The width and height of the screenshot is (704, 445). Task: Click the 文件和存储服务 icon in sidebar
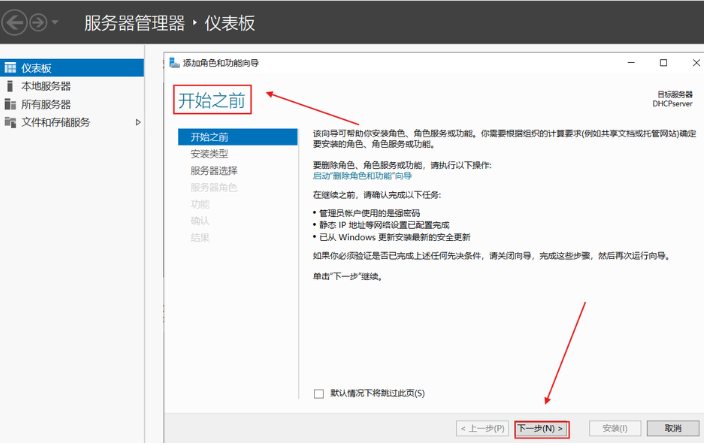10,122
